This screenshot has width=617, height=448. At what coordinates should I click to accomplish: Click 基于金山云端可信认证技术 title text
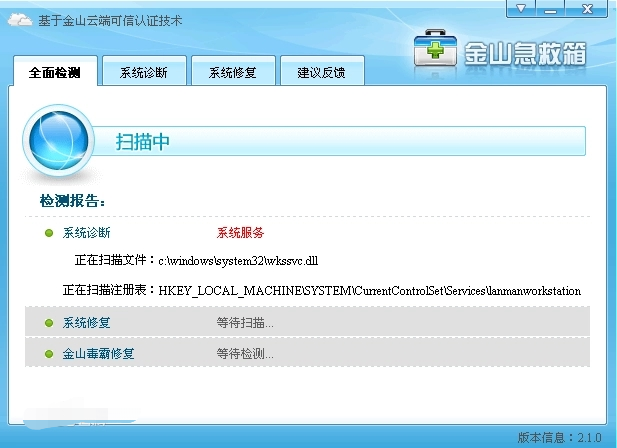point(110,20)
